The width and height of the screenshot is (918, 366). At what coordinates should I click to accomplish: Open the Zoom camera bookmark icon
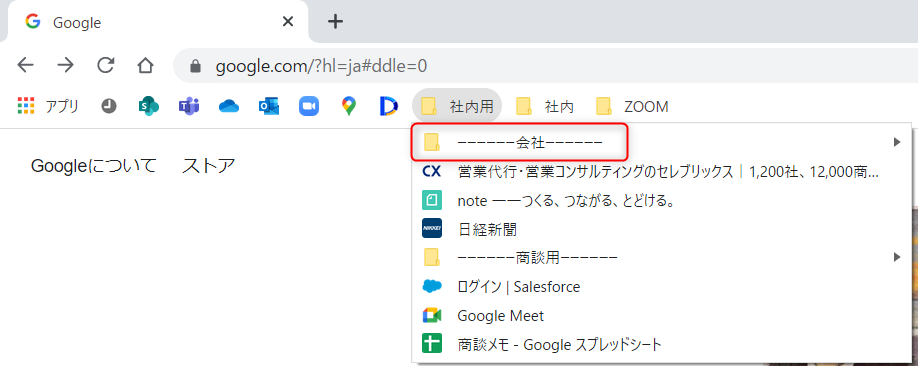point(309,106)
